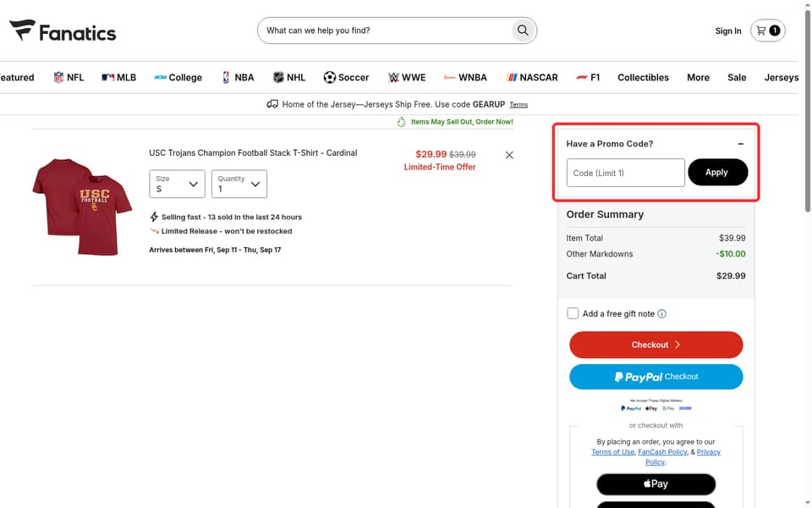Screen dimensions: 812x508
Task: Click the Venmo wallet icon
Action: (x=685, y=408)
